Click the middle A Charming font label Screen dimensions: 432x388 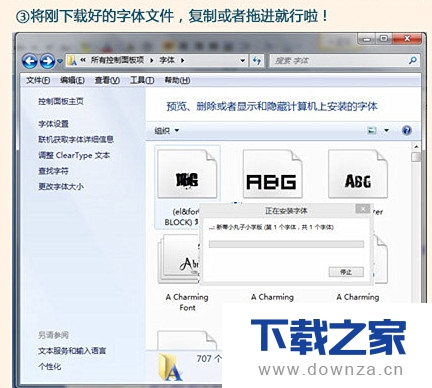point(272,297)
